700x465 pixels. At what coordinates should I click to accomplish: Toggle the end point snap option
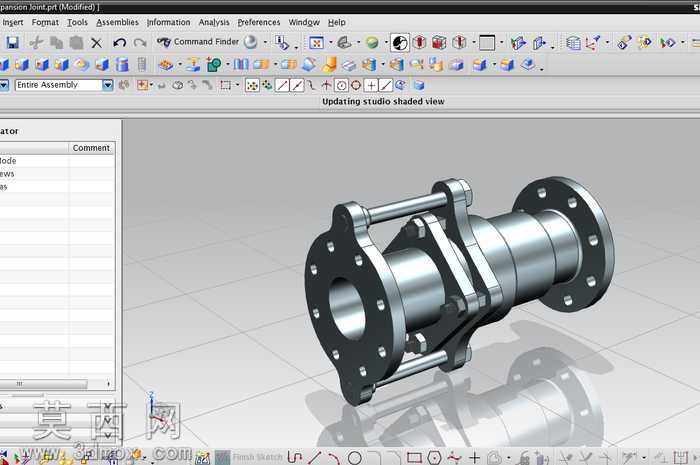[x=282, y=85]
